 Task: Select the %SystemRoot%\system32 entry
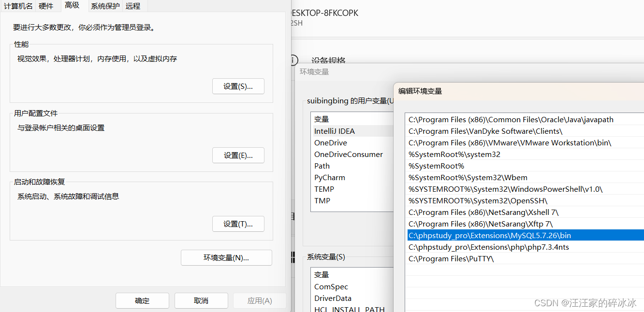click(x=525, y=154)
